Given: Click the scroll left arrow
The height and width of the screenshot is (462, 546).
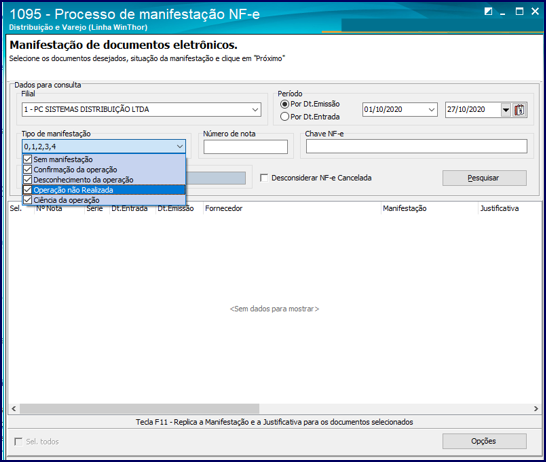Looking at the screenshot, I should pyautogui.click(x=14, y=408).
